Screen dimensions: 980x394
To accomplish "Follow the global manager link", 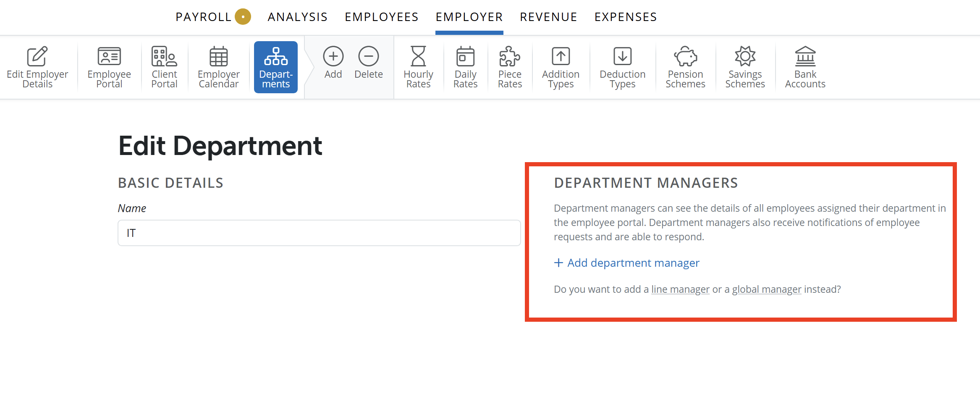I will [x=767, y=289].
